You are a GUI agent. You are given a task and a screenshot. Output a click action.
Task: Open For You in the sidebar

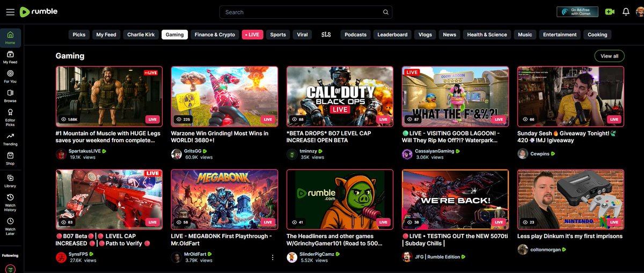click(x=10, y=76)
